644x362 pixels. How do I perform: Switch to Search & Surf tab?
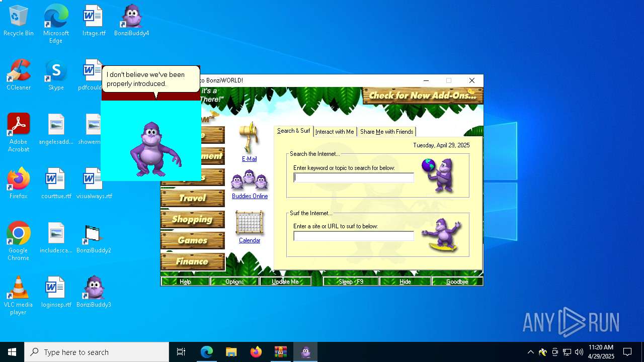coord(293,131)
